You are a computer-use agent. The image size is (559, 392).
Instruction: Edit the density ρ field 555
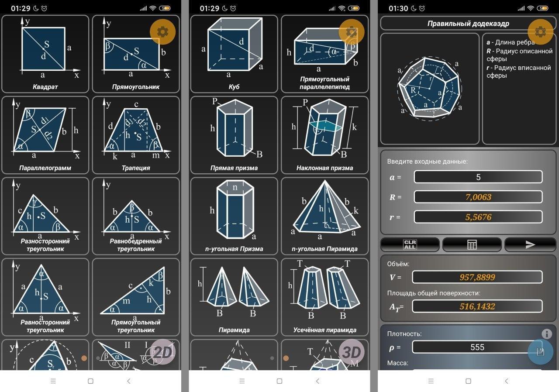coord(477,347)
